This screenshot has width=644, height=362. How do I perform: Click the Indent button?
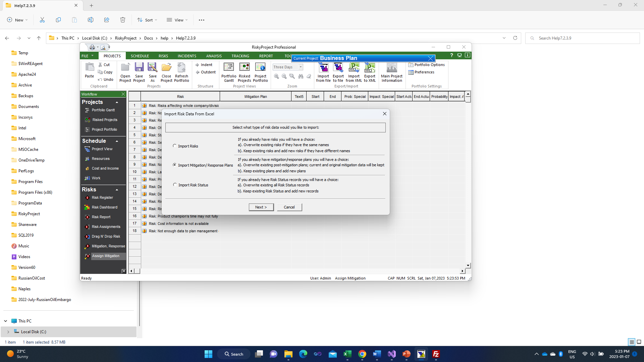click(204, 65)
